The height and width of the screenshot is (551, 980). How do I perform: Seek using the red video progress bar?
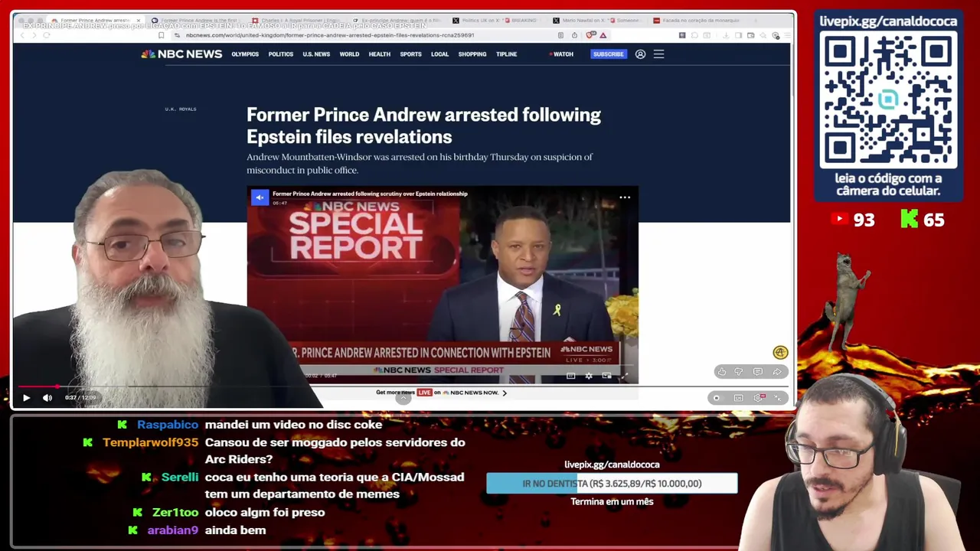(404, 387)
